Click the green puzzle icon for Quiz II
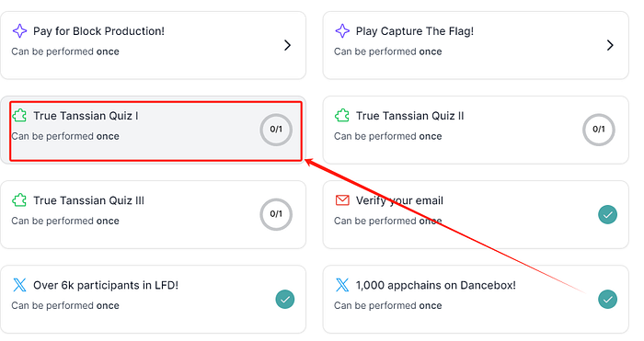Viewport: 644px width, 341px height. point(342,116)
